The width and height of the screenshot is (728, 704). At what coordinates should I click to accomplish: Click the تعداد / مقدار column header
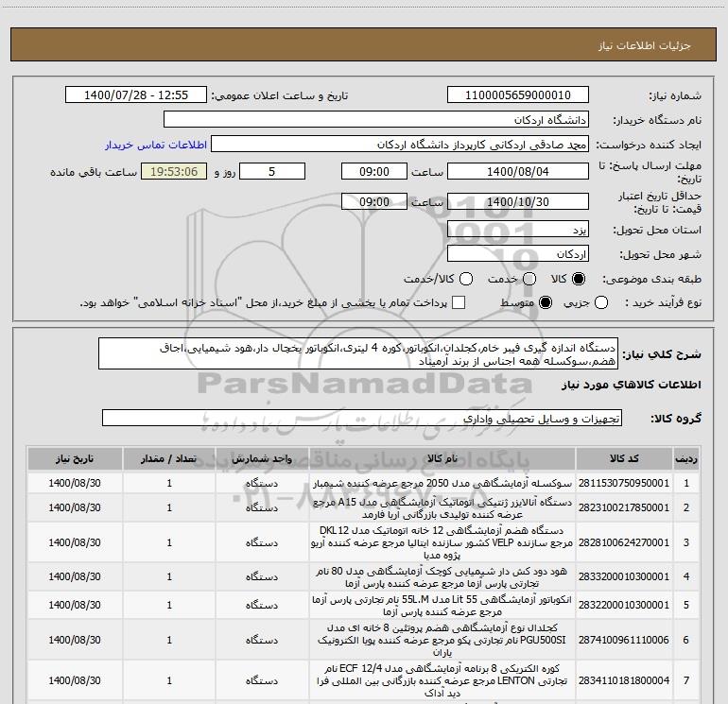169,458
